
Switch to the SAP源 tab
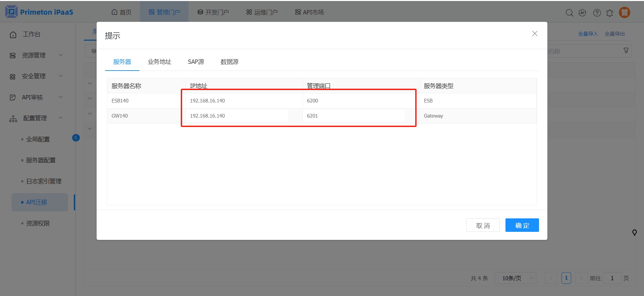pyautogui.click(x=196, y=62)
